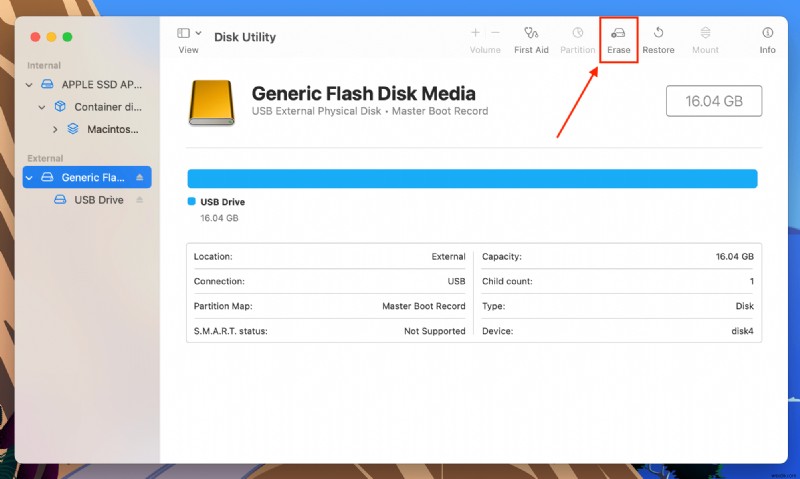
Task: Click the yellow minimize window button
Action: [x=52, y=37]
